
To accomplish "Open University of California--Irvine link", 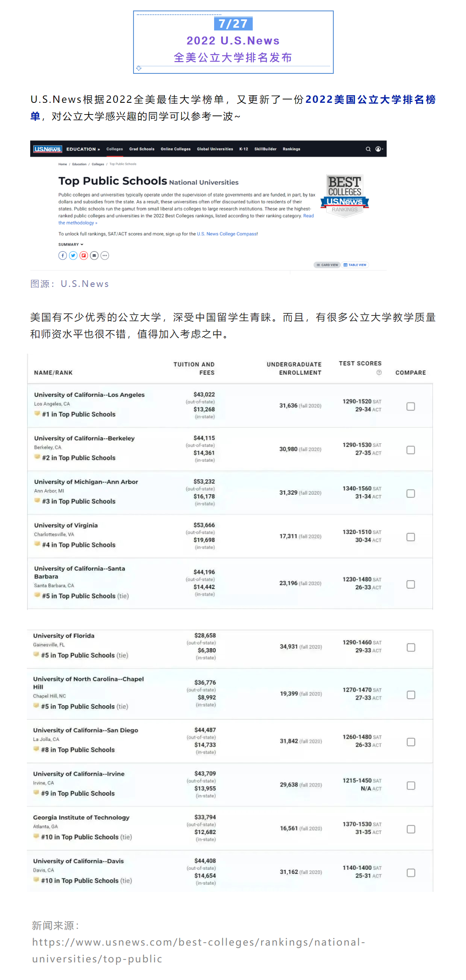I will pos(79,774).
